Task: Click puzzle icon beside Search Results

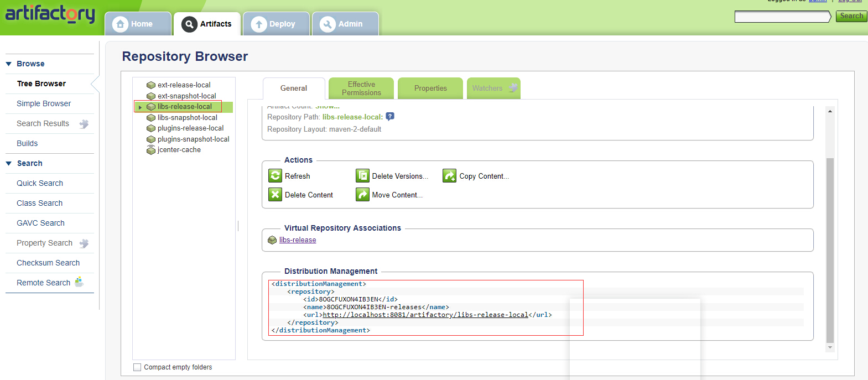Action: click(84, 124)
